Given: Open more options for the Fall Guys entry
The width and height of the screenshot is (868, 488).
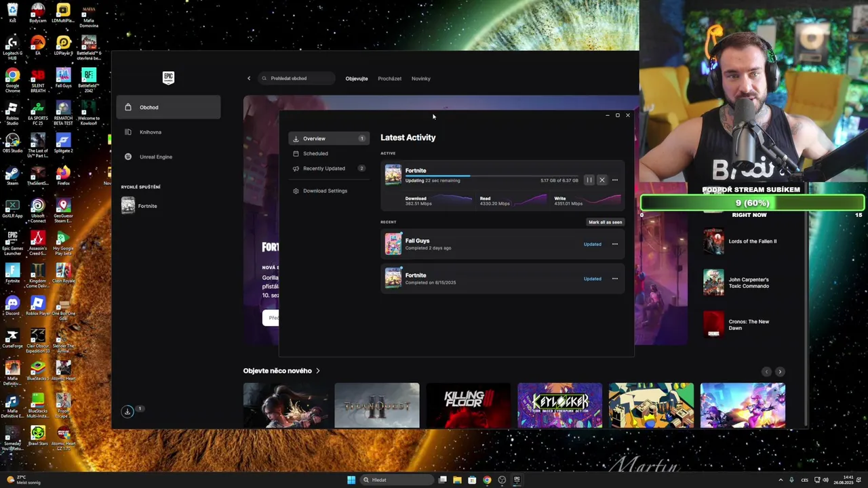Looking at the screenshot, I should pyautogui.click(x=615, y=244).
